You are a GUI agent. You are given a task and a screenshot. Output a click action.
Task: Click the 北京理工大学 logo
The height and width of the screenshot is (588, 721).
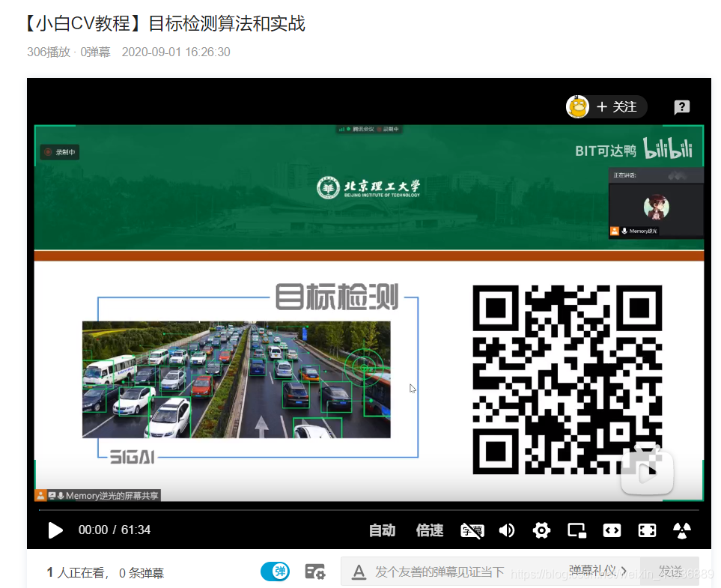coord(368,188)
